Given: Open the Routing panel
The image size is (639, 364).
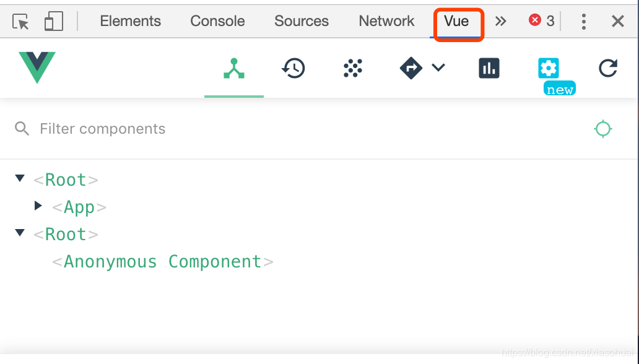Looking at the screenshot, I should click(x=411, y=68).
